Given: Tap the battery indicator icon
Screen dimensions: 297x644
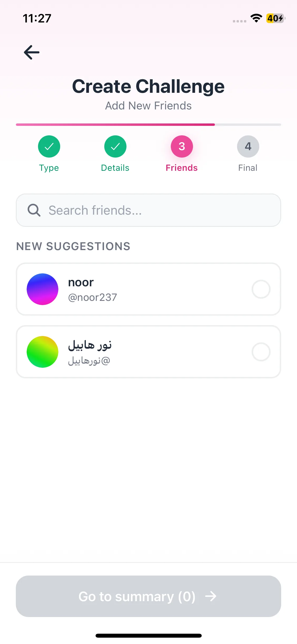Looking at the screenshot, I should coord(275,18).
